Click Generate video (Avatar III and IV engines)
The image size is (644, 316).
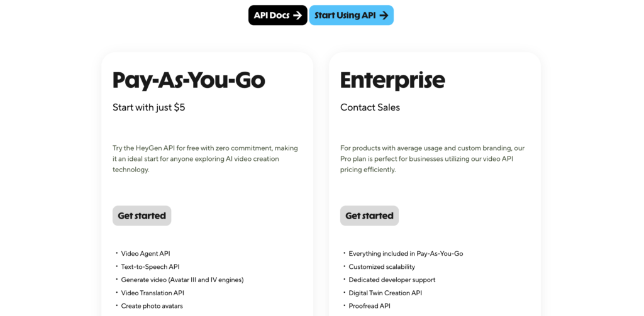(x=182, y=280)
